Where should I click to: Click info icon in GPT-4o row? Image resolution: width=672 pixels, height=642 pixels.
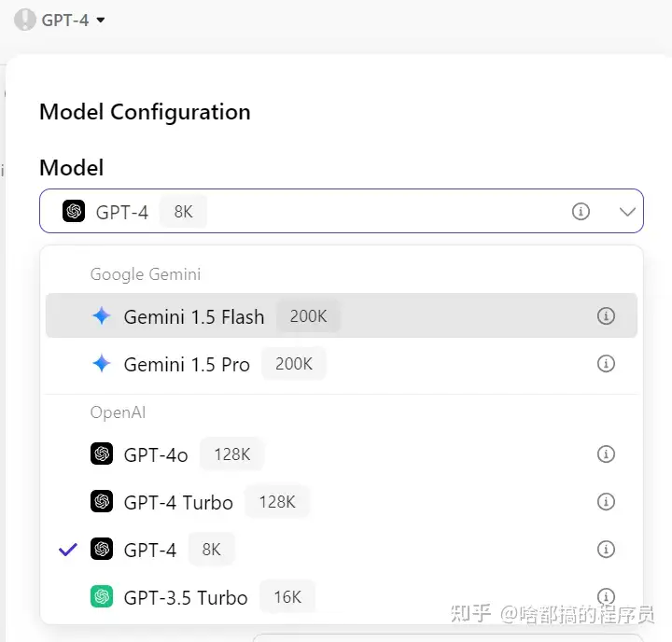pos(606,454)
